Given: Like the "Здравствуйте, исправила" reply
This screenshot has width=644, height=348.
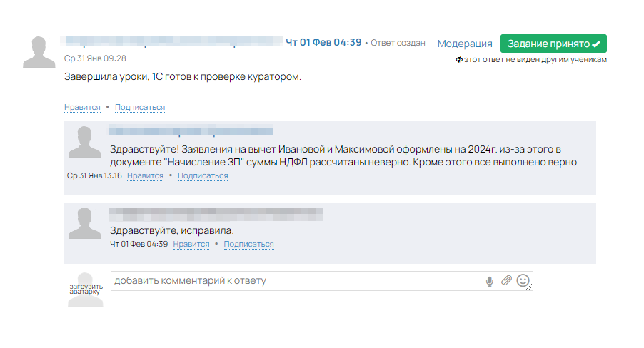Looking at the screenshot, I should point(191,244).
